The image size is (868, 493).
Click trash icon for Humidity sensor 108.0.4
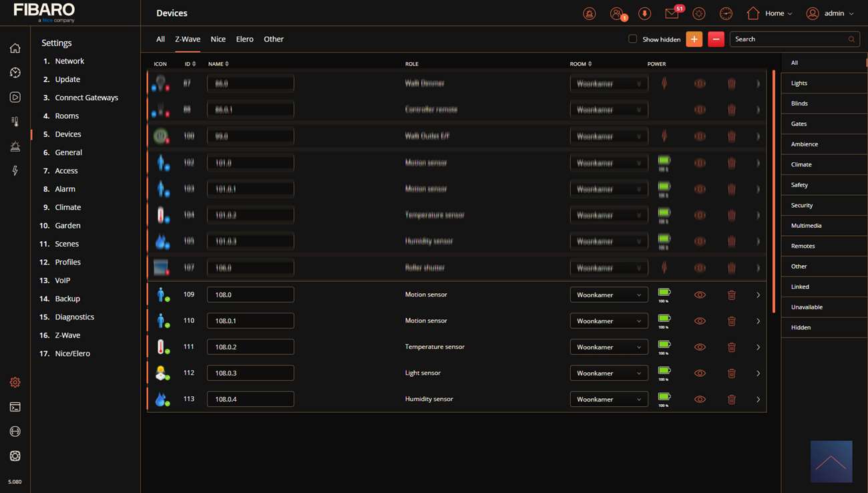pos(731,399)
